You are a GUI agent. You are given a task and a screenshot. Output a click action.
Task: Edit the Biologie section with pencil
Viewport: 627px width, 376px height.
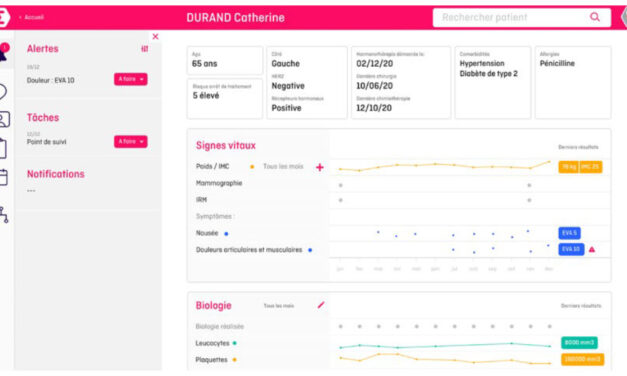(321, 305)
